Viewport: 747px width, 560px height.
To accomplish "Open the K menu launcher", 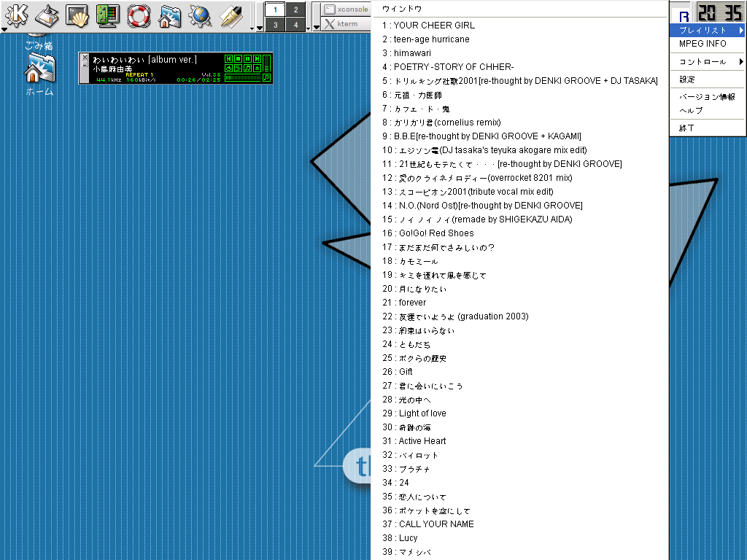I will coord(16,15).
